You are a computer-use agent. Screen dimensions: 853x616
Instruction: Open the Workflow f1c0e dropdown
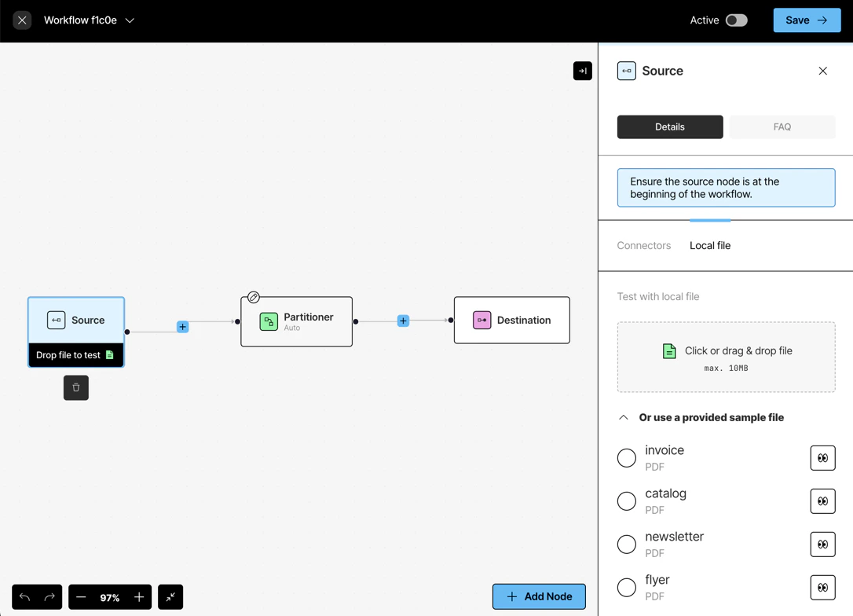pos(130,20)
